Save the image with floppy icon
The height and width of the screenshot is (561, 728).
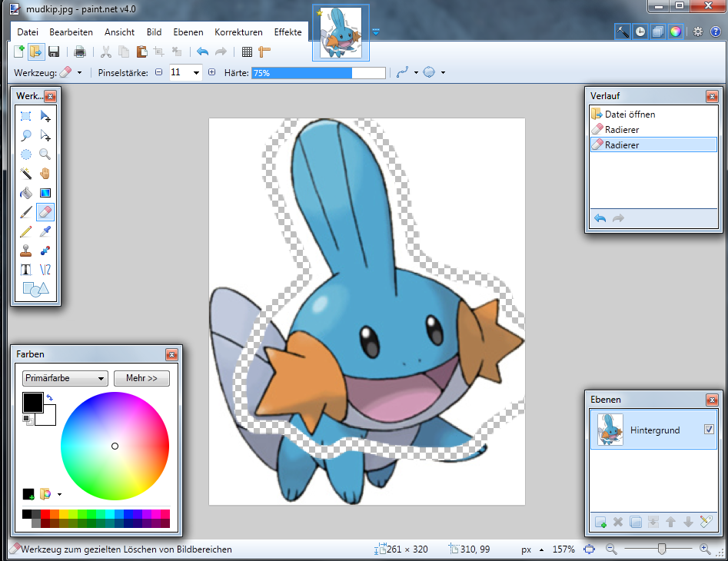coord(54,51)
